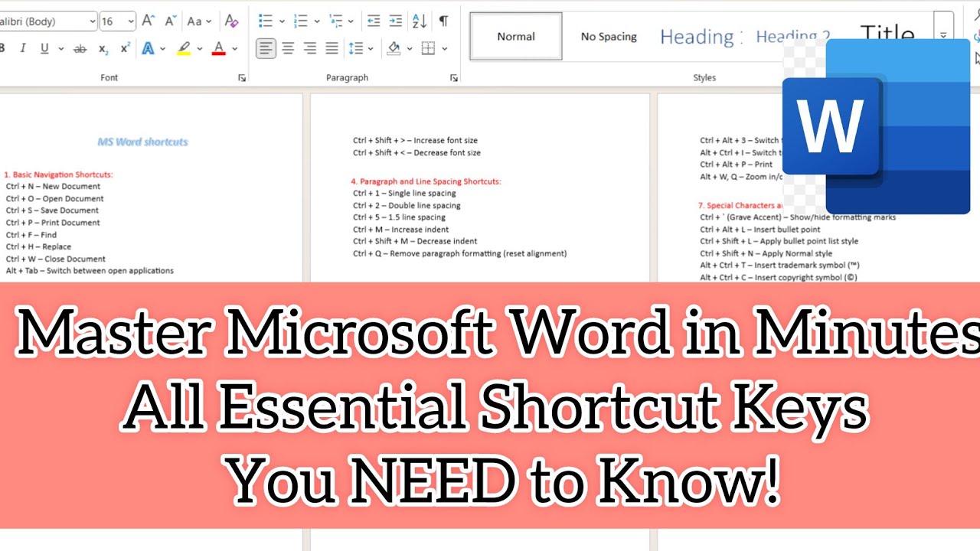The width and height of the screenshot is (980, 551).
Task: Click the line 'Ctrl + S – Save Document'
Action: point(52,210)
